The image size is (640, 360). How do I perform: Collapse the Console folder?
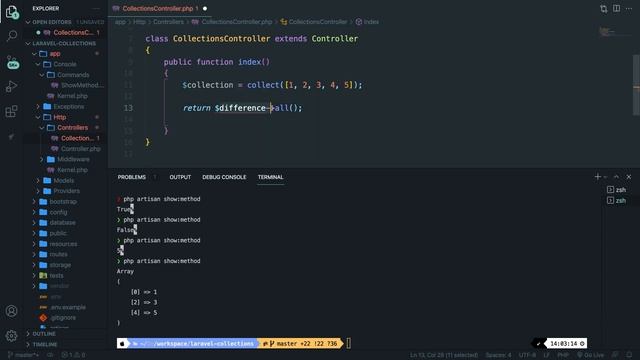pos(38,64)
